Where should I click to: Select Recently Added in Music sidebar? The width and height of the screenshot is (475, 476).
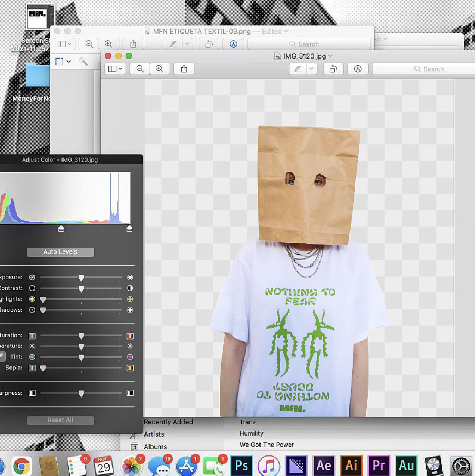pos(168,422)
